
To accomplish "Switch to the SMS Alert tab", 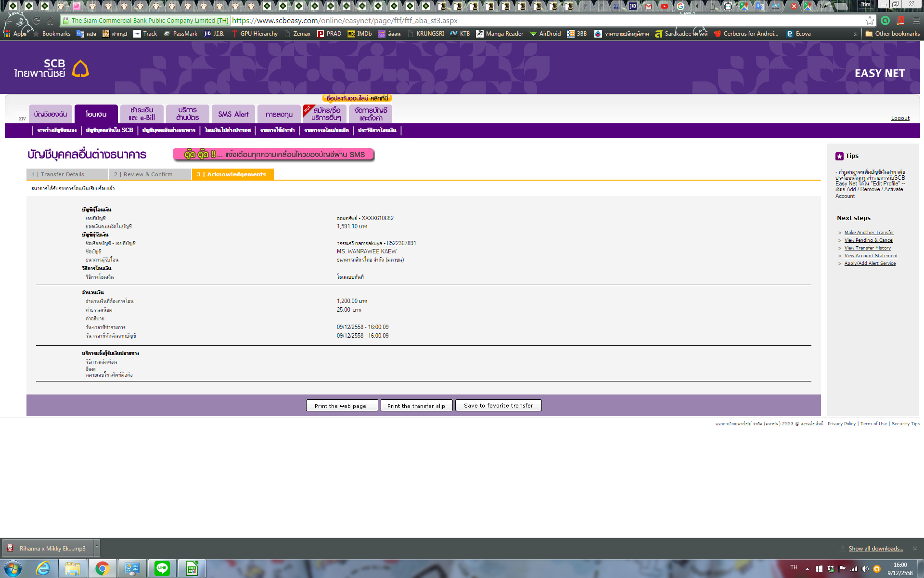I will coord(233,114).
